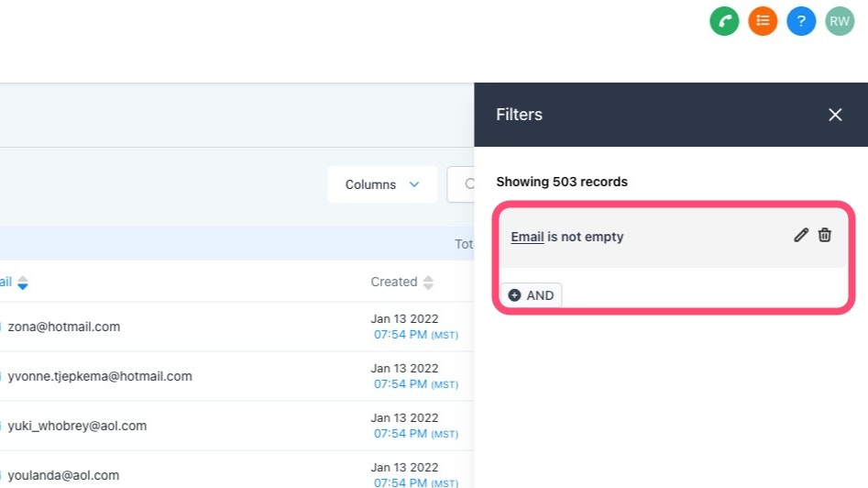Click the green phone dialer icon

pyautogui.click(x=724, y=21)
